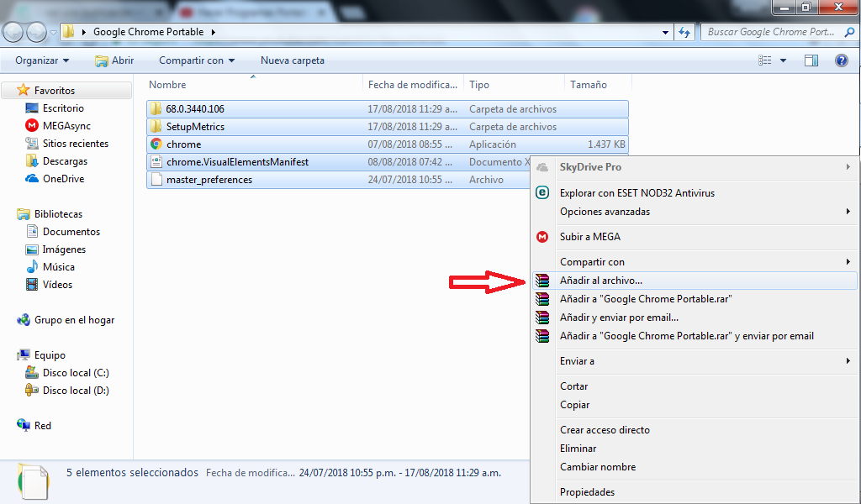Expand the Enviar a submenu arrow

[848, 361]
